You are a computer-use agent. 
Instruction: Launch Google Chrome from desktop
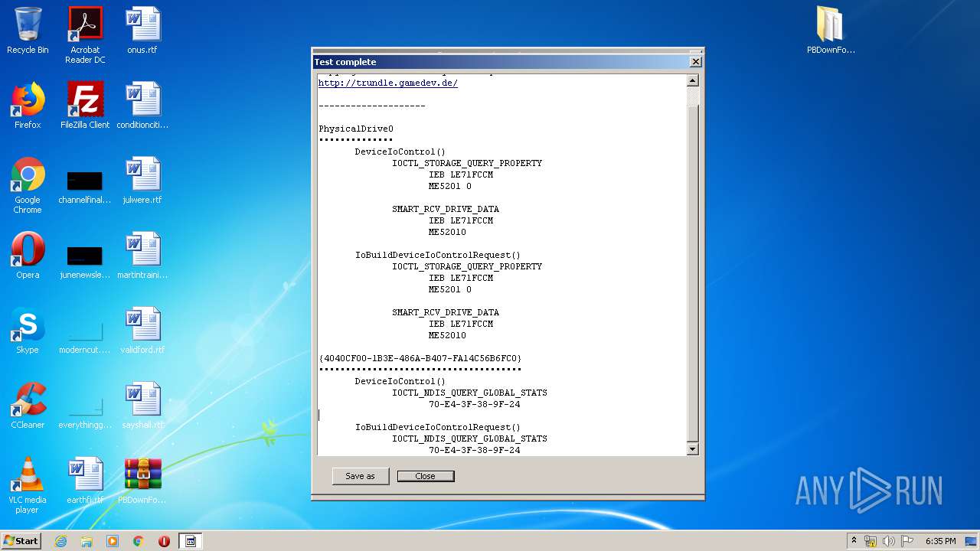coord(28,185)
